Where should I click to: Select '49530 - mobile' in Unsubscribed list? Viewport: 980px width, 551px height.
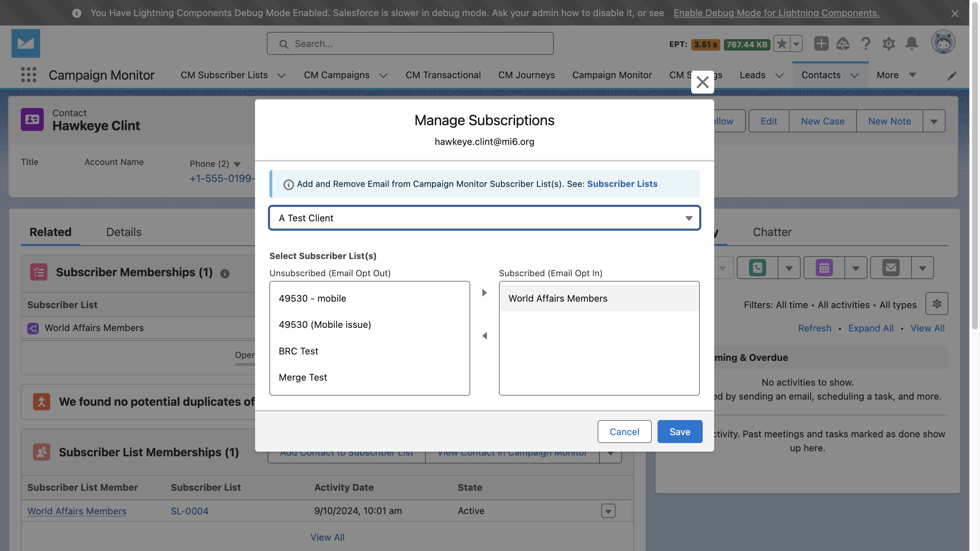coord(369,298)
